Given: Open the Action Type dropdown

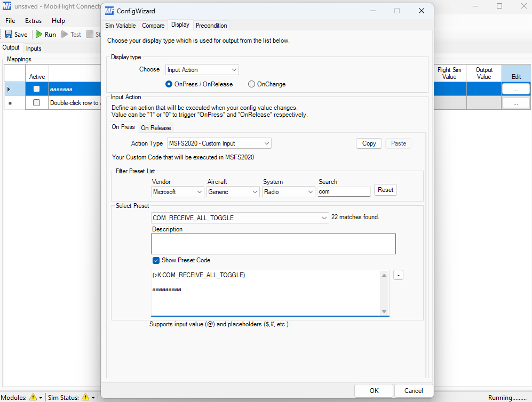Looking at the screenshot, I should pyautogui.click(x=219, y=143).
